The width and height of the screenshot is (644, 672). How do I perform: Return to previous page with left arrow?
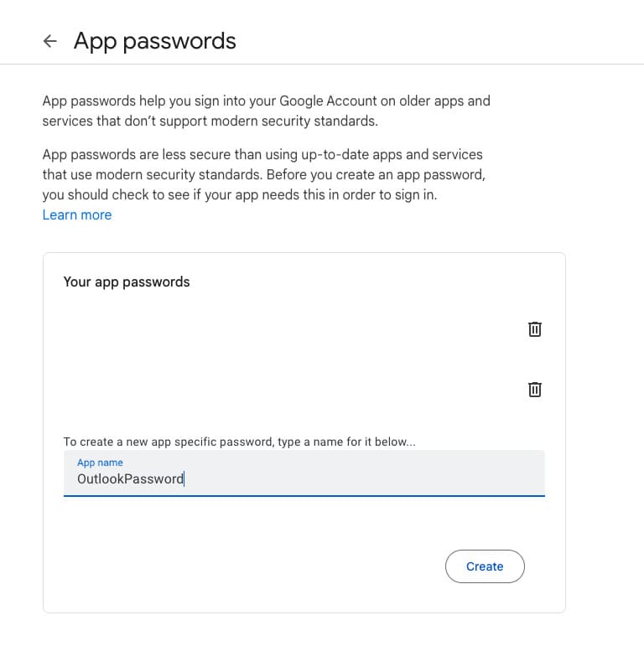(x=50, y=41)
